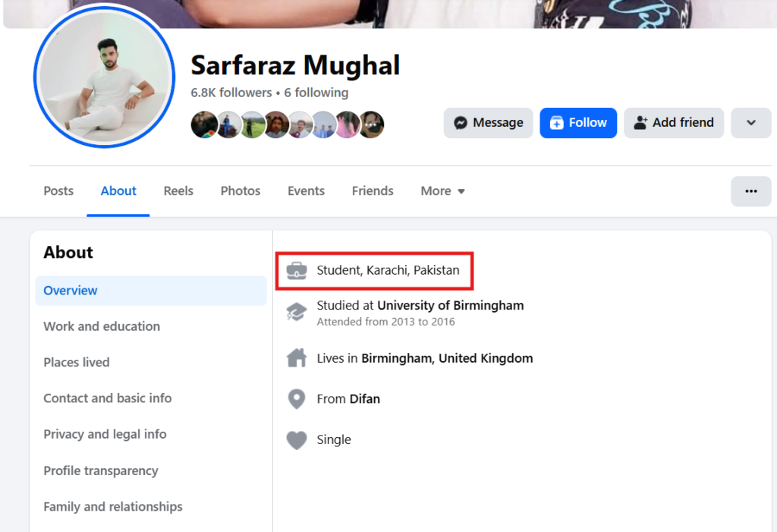The image size is (777, 532).
Task: Click the first follower avatar thumbnail
Action: pyautogui.click(x=203, y=124)
